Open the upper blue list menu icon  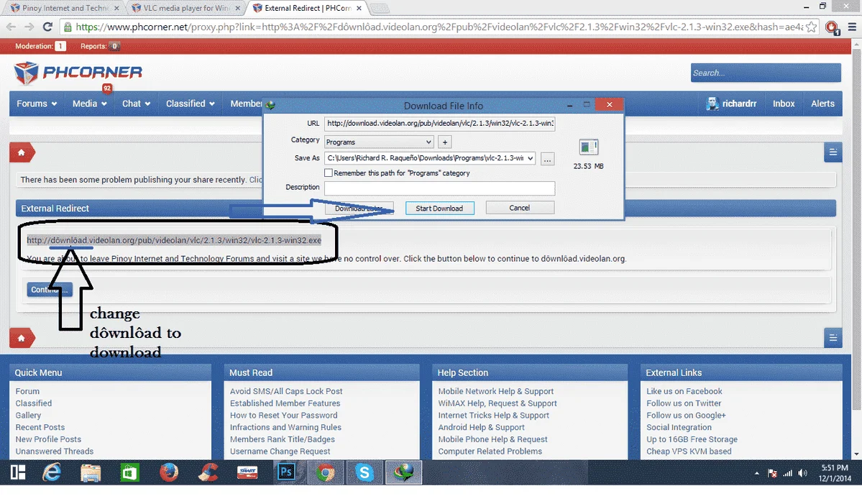tap(833, 152)
